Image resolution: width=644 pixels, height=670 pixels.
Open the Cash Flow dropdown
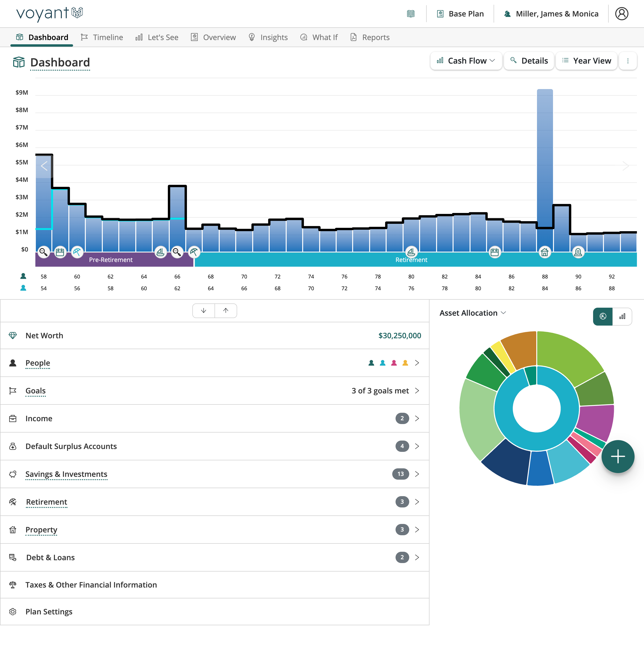point(466,61)
